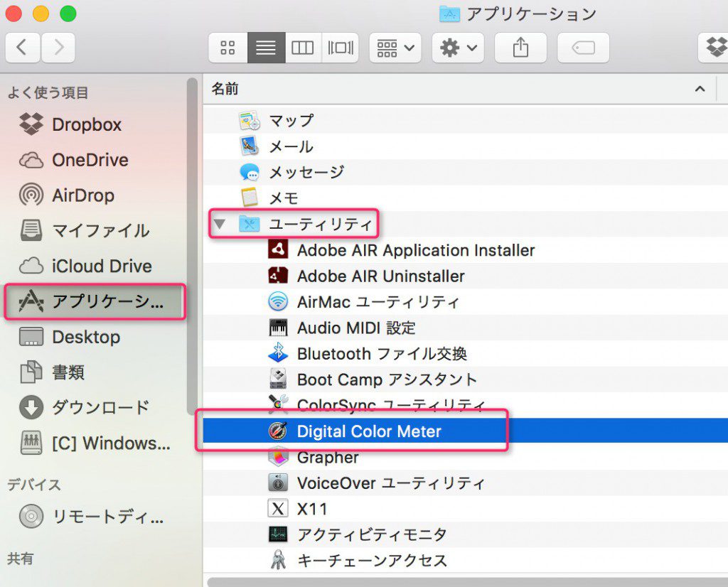The width and height of the screenshot is (728, 587).
Task: Open OneDrive in the sidebar
Action: click(95, 160)
